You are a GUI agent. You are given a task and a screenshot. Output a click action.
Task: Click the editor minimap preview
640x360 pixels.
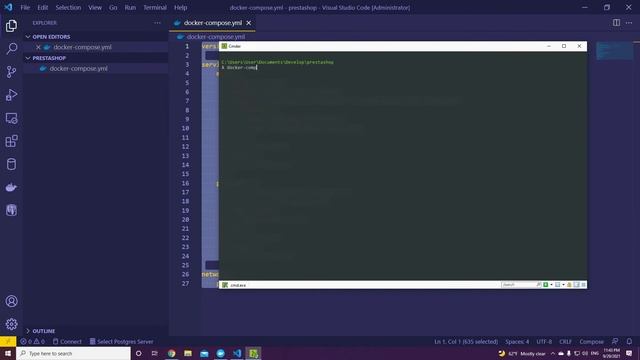(614, 51)
